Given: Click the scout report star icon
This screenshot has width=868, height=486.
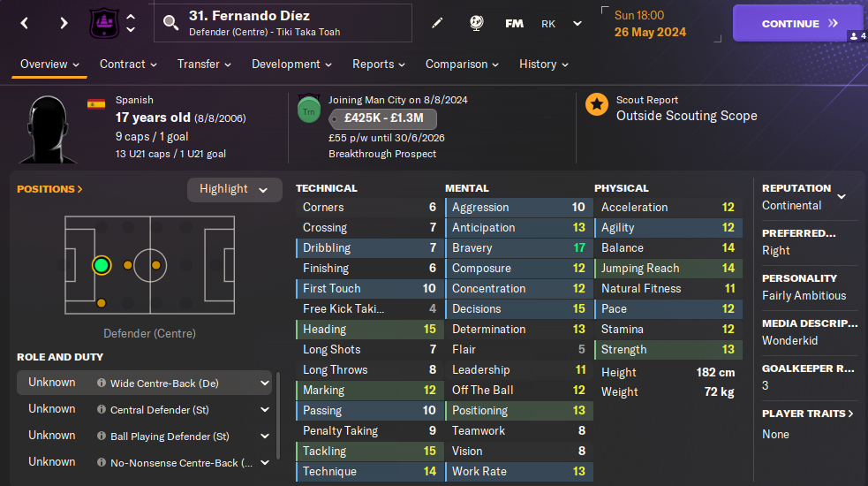Looking at the screenshot, I should tap(597, 105).
